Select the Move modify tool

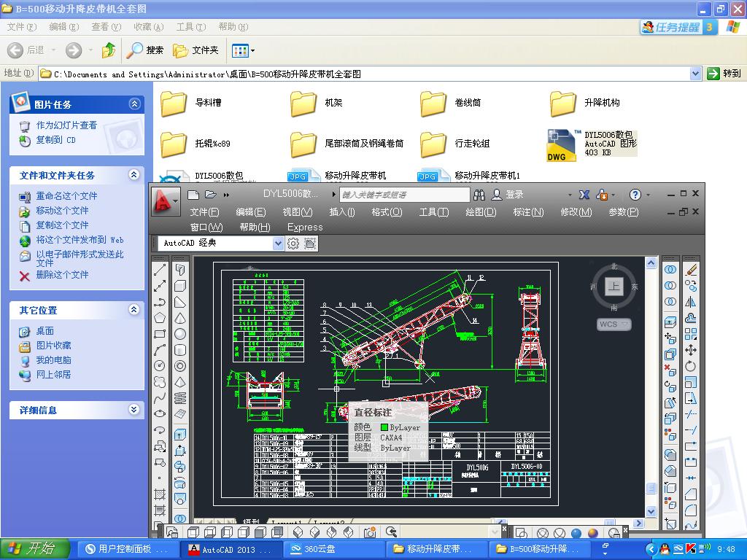(x=691, y=350)
